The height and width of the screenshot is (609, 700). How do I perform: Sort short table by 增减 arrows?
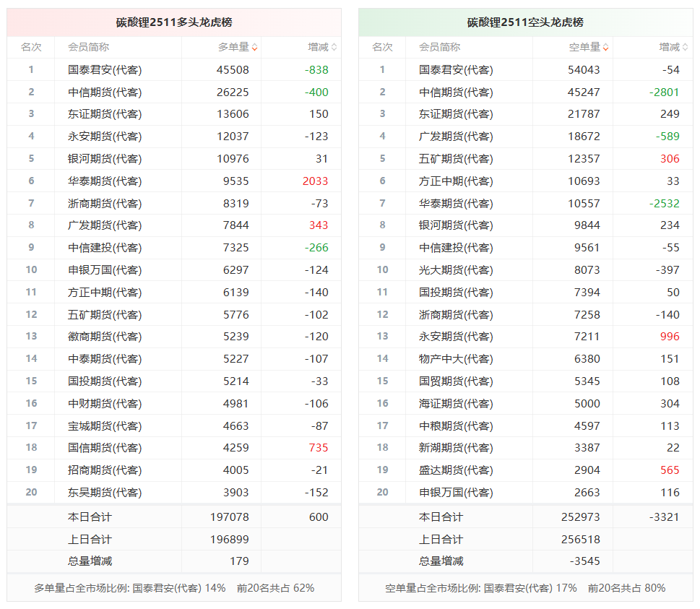[x=686, y=48]
